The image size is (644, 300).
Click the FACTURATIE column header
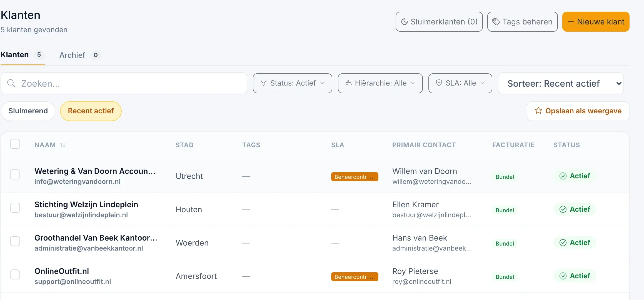coord(513,145)
